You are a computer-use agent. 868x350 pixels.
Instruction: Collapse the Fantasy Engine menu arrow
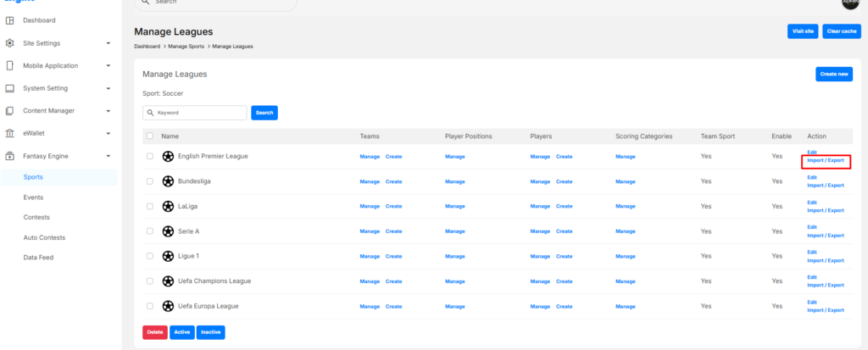coord(108,156)
